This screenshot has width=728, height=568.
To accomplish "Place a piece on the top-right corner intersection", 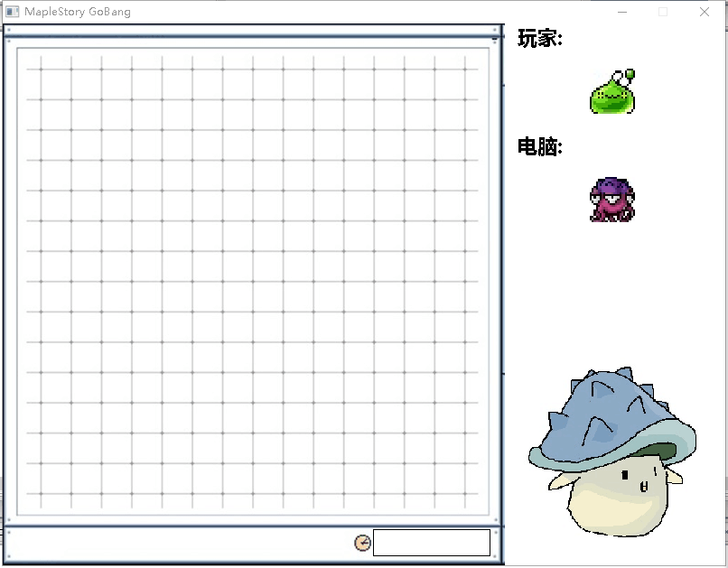I will (x=465, y=70).
